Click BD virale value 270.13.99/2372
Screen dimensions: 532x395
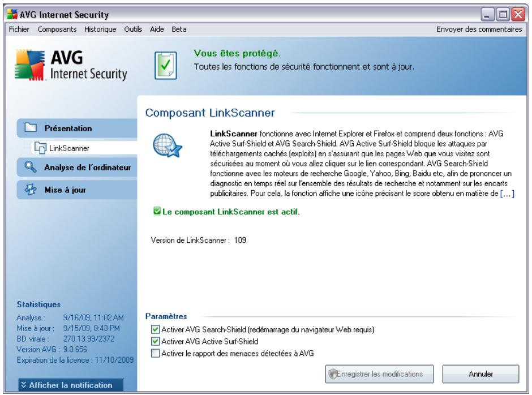pos(88,338)
